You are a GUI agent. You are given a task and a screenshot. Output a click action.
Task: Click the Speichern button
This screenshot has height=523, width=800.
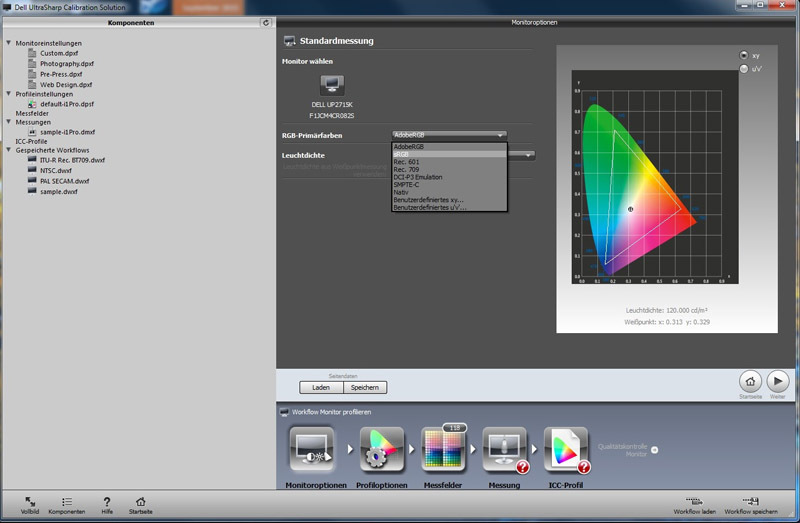tap(365, 388)
